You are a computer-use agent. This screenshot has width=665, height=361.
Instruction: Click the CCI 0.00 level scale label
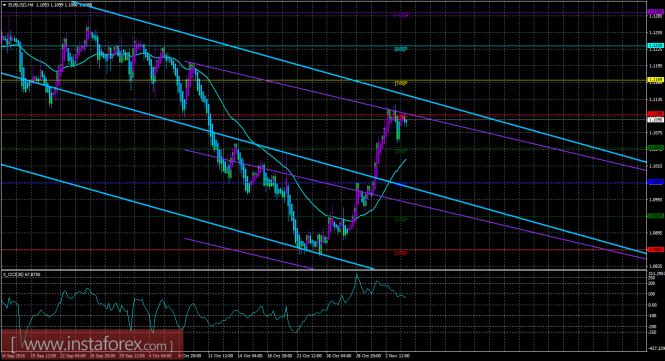[652, 305]
